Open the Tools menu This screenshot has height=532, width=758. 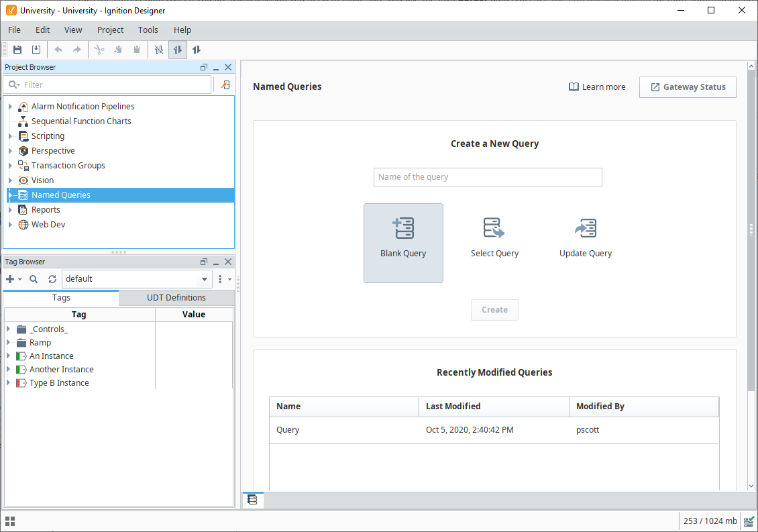tap(148, 30)
